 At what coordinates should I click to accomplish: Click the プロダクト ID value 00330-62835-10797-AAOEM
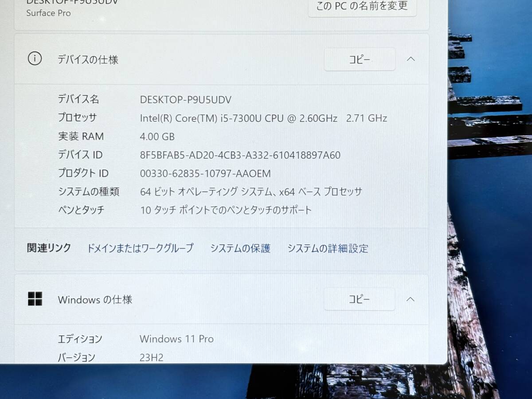(205, 173)
